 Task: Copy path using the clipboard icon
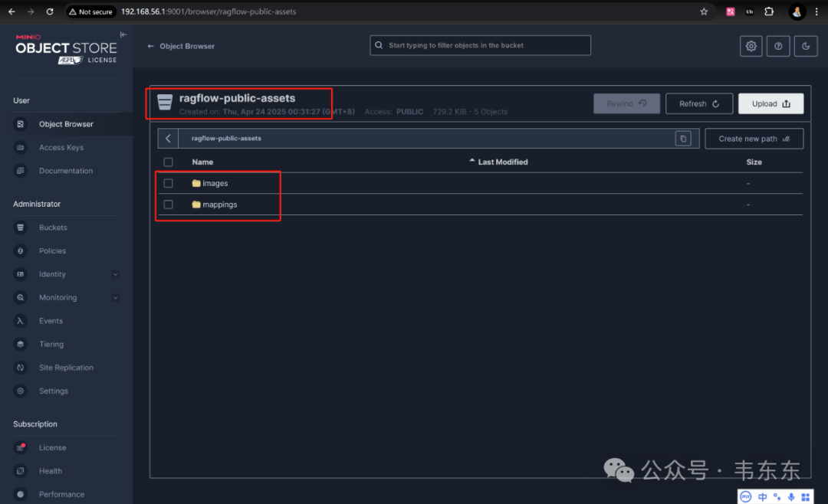pyautogui.click(x=682, y=139)
